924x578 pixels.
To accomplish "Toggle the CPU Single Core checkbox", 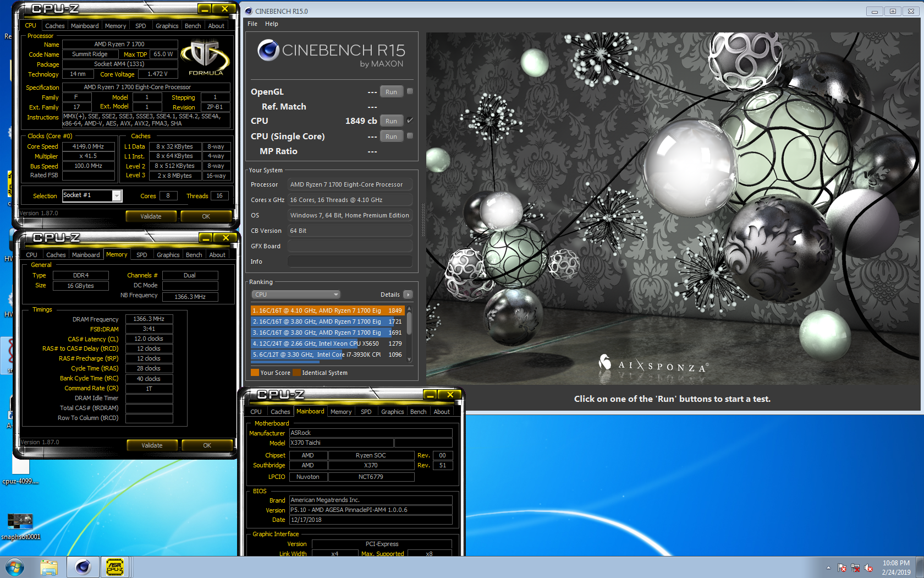I will click(x=410, y=135).
